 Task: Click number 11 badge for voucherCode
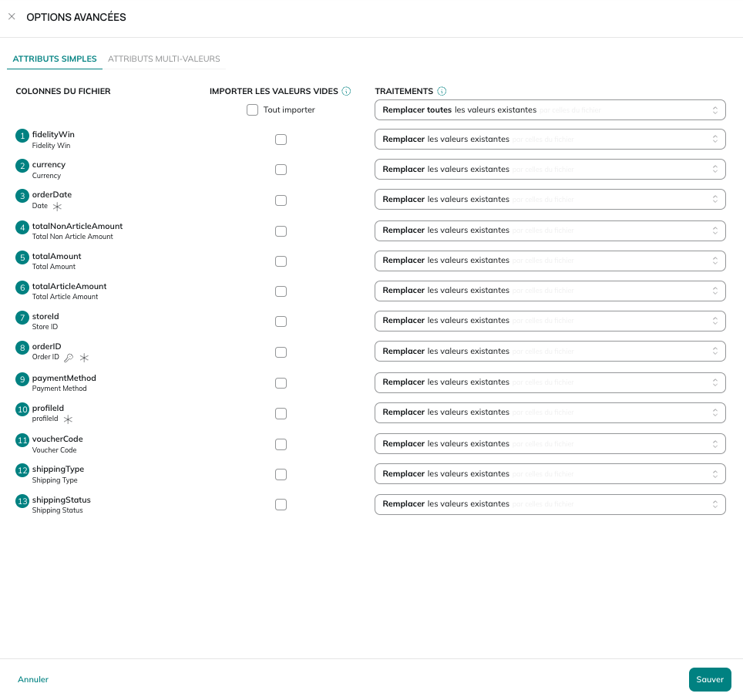22,440
